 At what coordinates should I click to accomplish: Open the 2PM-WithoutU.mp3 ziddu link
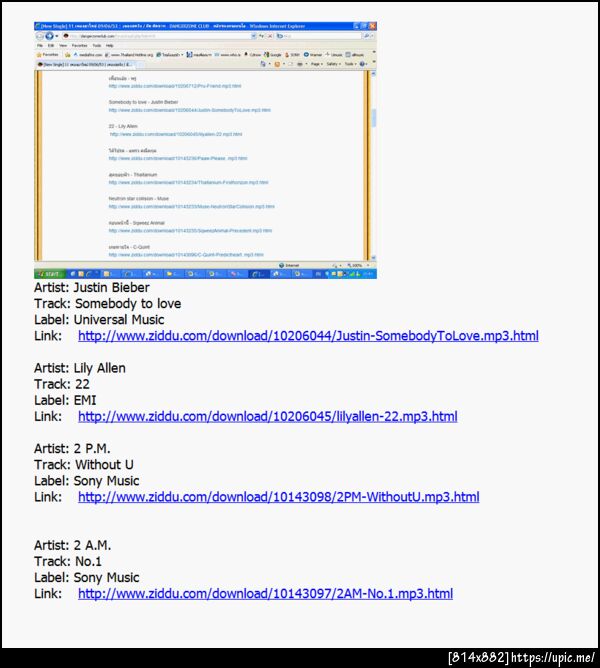pyautogui.click(x=279, y=497)
